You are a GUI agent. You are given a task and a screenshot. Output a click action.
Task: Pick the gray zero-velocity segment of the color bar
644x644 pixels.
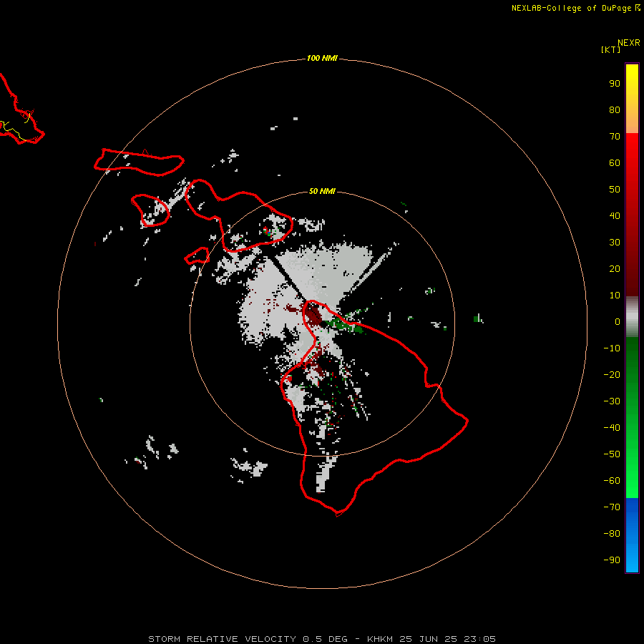pyautogui.click(x=632, y=317)
